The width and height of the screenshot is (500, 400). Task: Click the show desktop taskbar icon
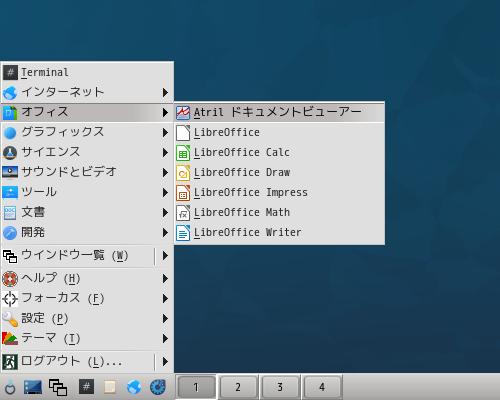[x=33, y=387]
